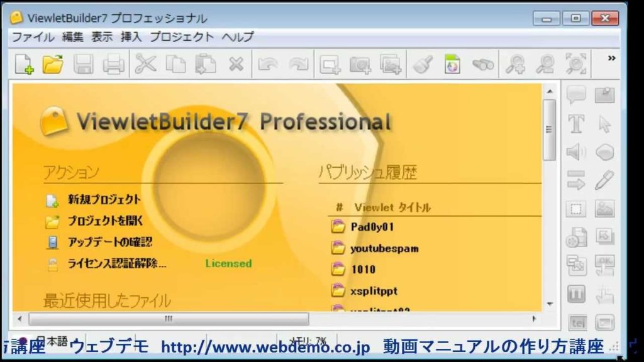Image resolution: width=644 pixels, height=362 pixels.
Task: Insert a blank slide via toolbar icon
Action: pos(330,65)
